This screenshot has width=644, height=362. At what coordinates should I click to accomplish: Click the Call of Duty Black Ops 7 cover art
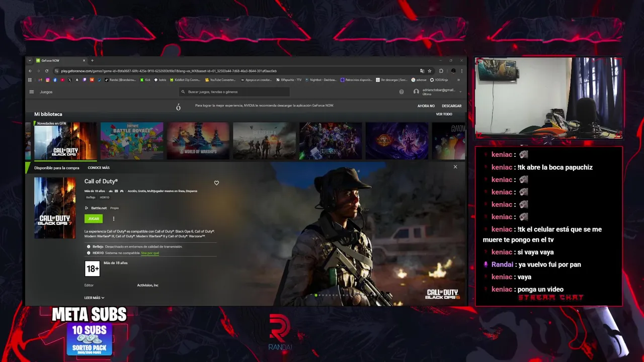55,208
